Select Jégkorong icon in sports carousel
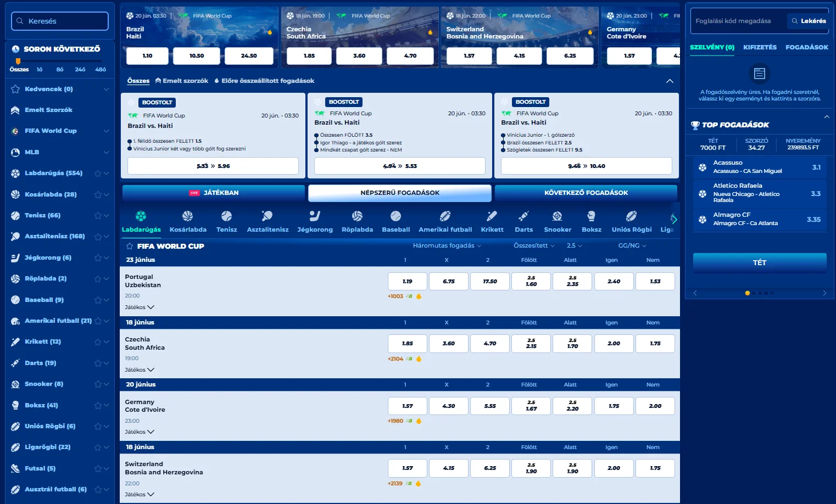This screenshot has width=836, height=504. pyautogui.click(x=315, y=216)
